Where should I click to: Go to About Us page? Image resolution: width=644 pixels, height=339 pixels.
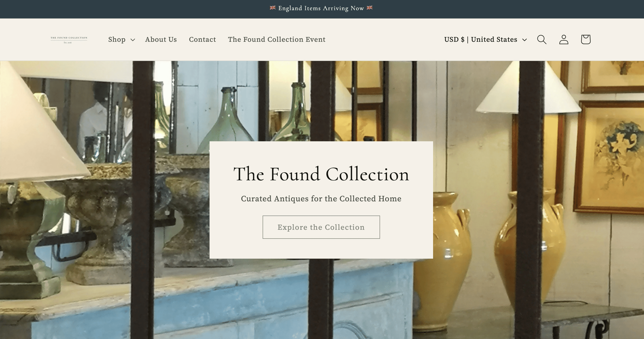point(161,39)
